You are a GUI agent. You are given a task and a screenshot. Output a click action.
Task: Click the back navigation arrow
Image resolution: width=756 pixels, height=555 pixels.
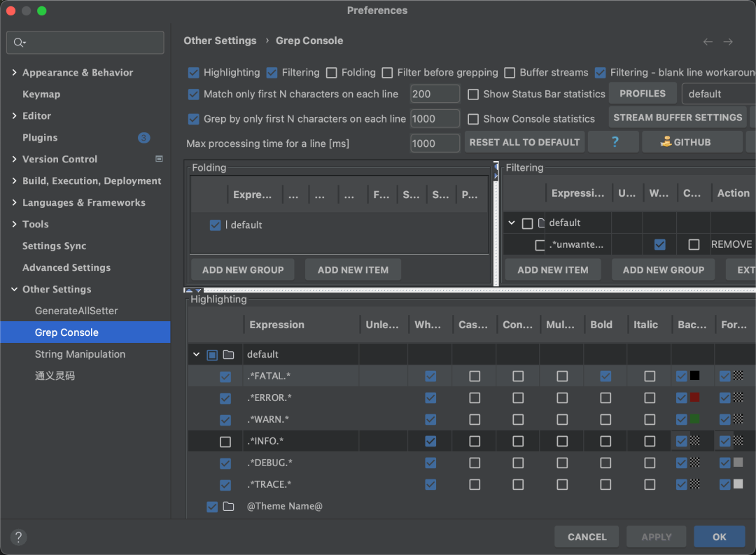[x=708, y=42]
